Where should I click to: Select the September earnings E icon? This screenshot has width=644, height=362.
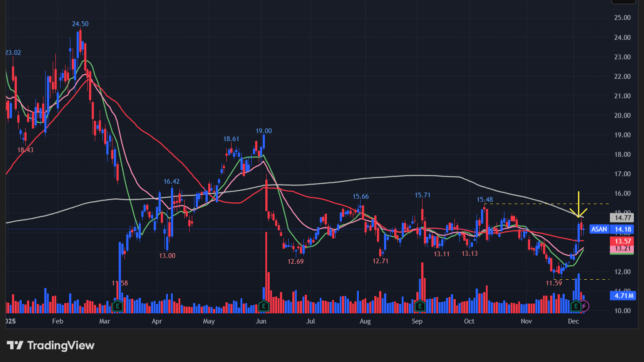[x=420, y=306]
